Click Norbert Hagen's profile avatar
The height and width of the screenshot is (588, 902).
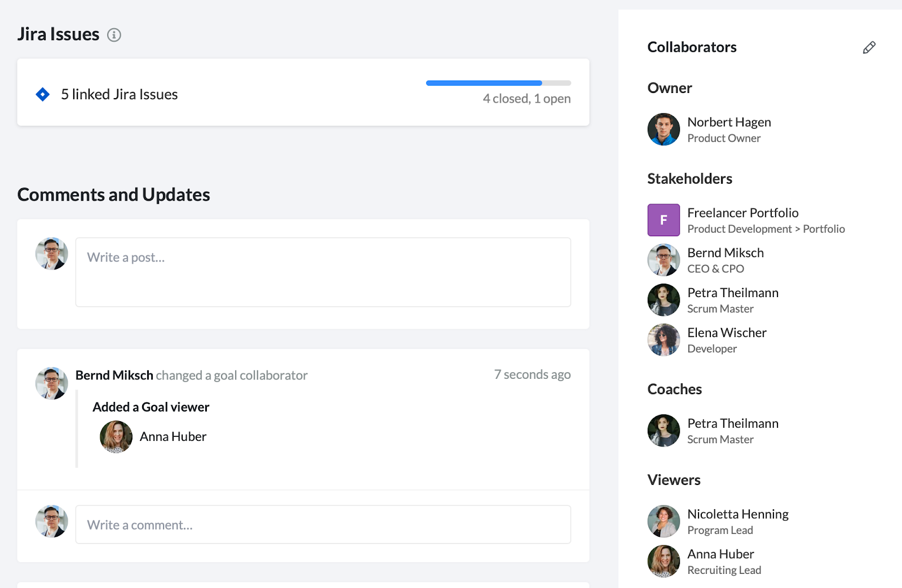click(x=664, y=129)
